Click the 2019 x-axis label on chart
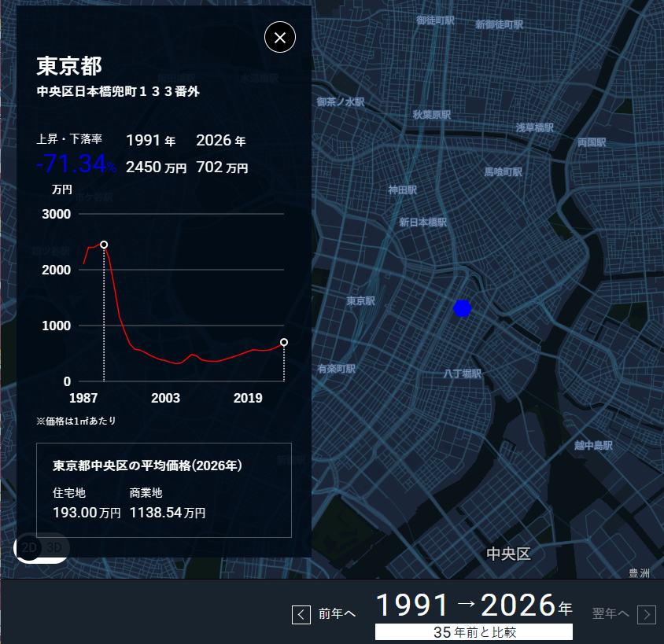This screenshot has width=664, height=644. (248, 398)
